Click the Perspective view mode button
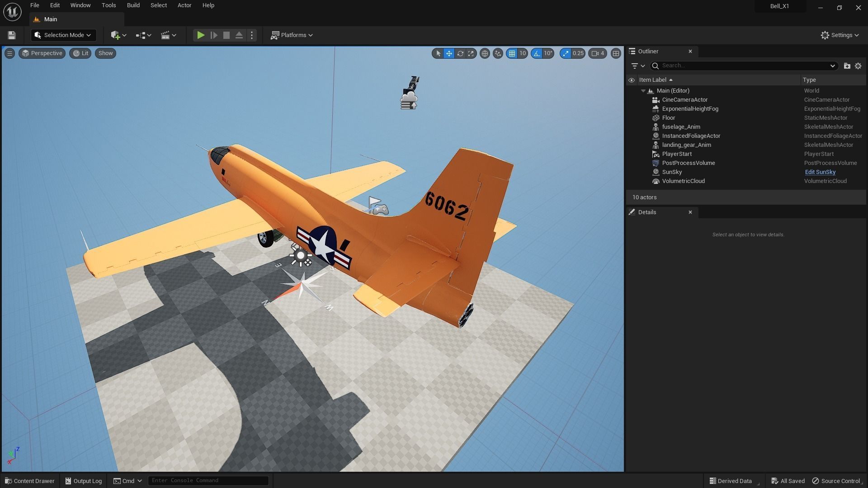This screenshot has width=868, height=488. coord(42,53)
